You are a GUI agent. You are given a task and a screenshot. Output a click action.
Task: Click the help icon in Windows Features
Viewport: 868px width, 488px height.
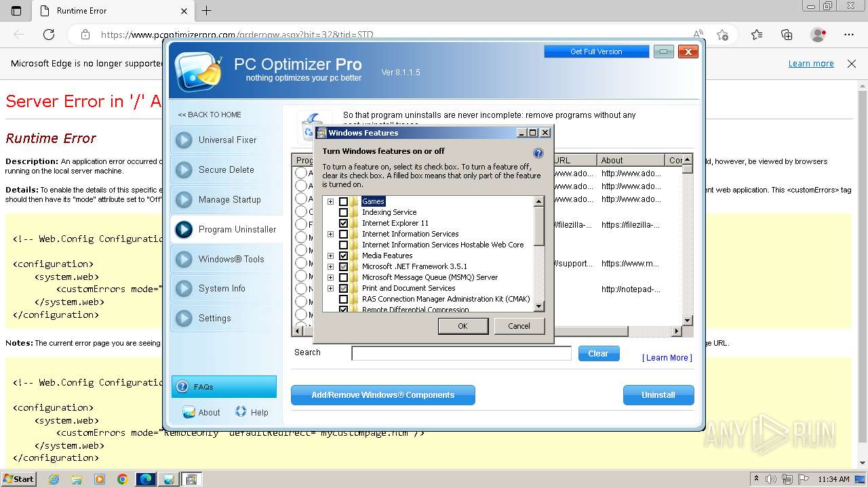tap(538, 153)
